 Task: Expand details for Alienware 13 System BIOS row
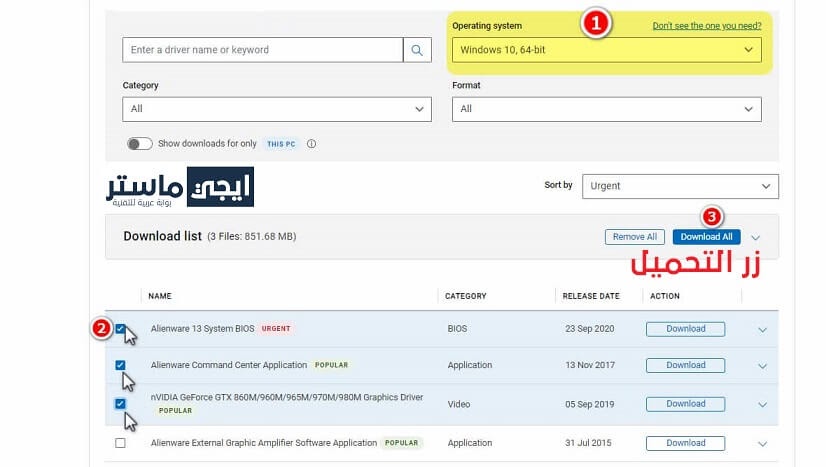[762, 330]
